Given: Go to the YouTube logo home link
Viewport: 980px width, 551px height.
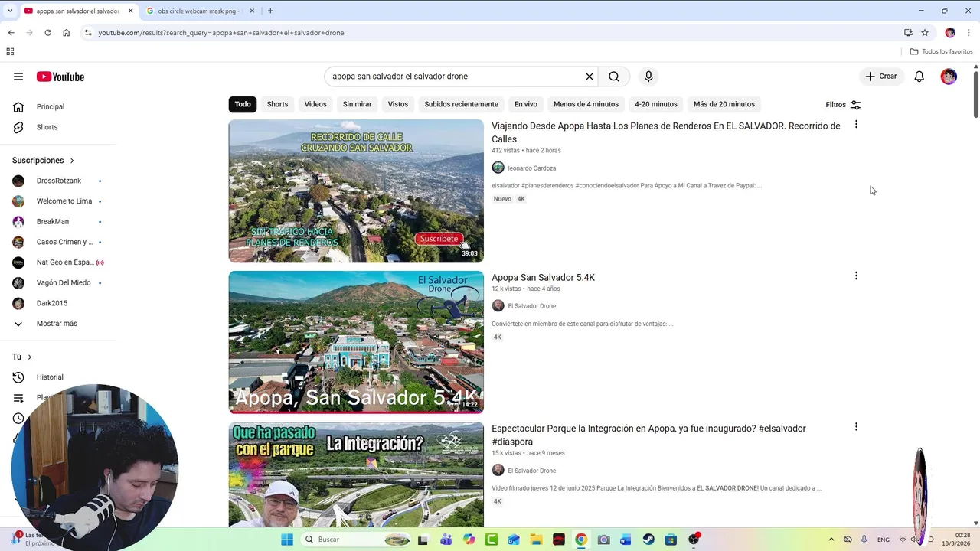Looking at the screenshot, I should pos(60,77).
